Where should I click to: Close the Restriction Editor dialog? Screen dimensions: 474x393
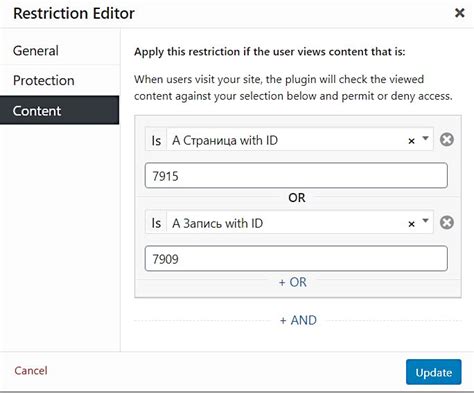pos(460,13)
